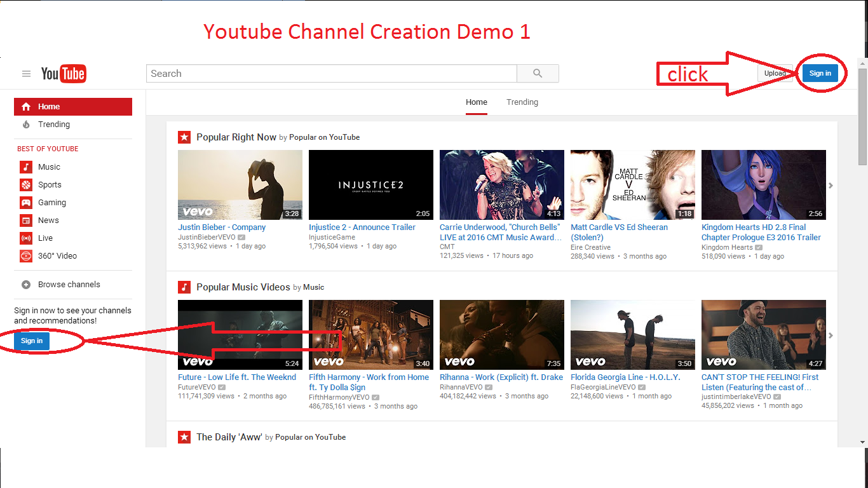Open Florida Georgia Line - H.O.L.Y. link
This screenshot has height=488, width=868.
[625, 377]
